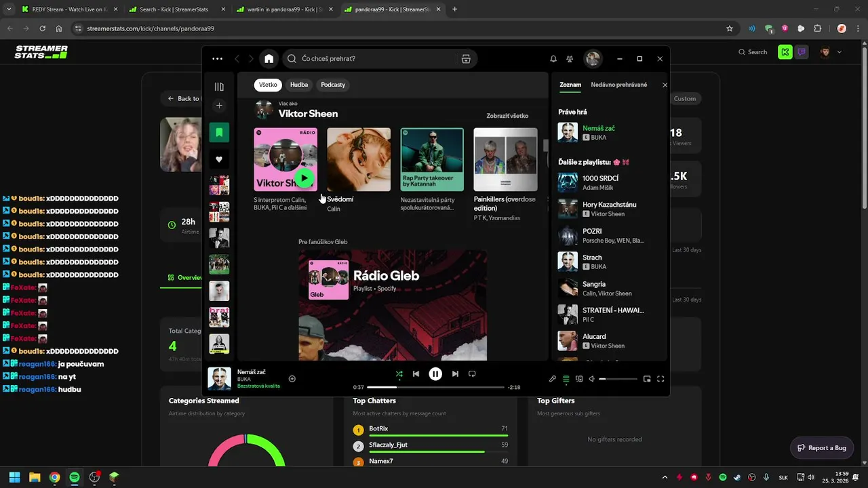Open Chrome extensions puzzle icon
868x488 pixels.
(x=818, y=28)
